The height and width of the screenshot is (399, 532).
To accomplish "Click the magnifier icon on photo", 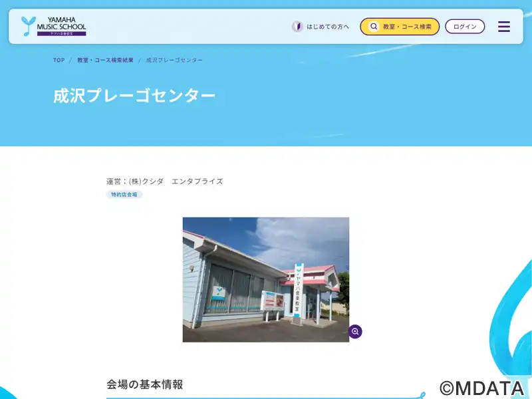I will pyautogui.click(x=355, y=331).
